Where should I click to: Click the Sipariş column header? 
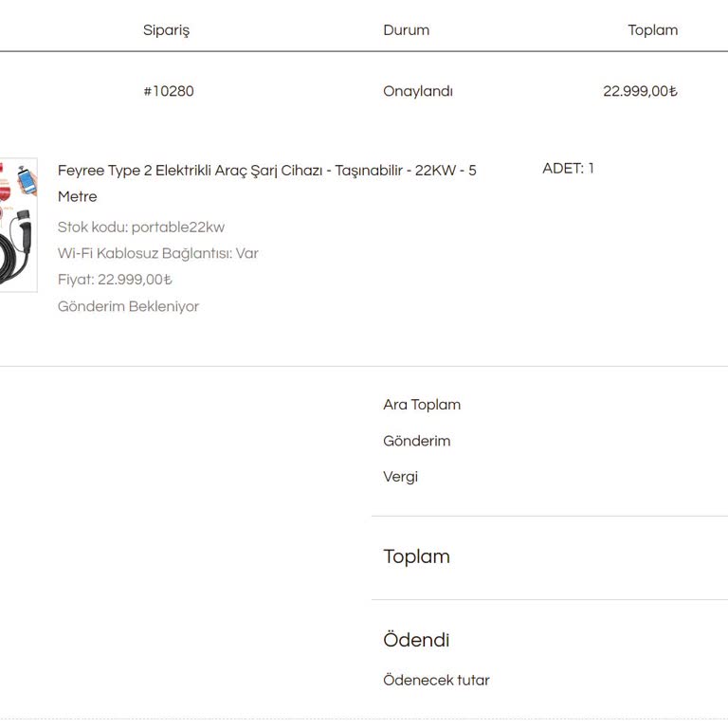(x=166, y=30)
